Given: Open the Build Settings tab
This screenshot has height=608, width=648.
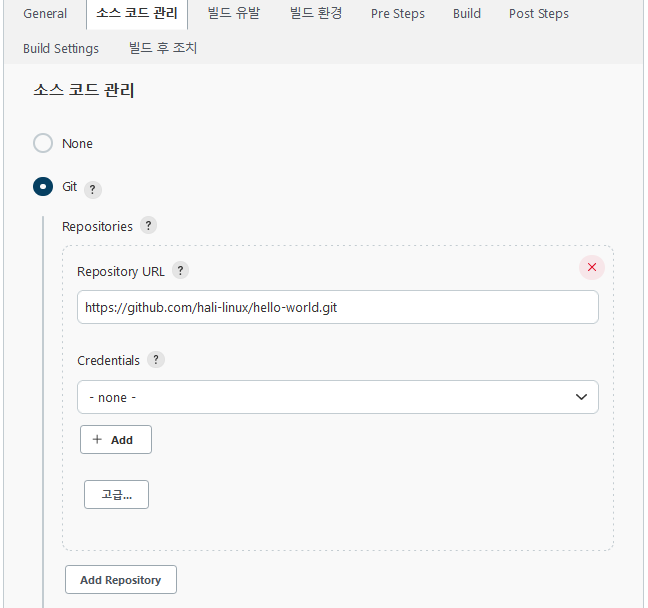Looking at the screenshot, I should (x=61, y=48).
